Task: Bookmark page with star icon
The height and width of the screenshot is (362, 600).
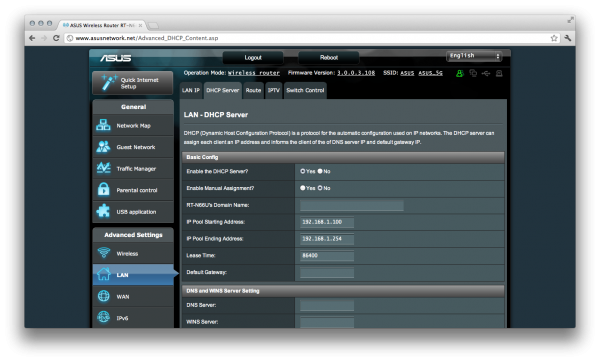Action: (x=554, y=38)
